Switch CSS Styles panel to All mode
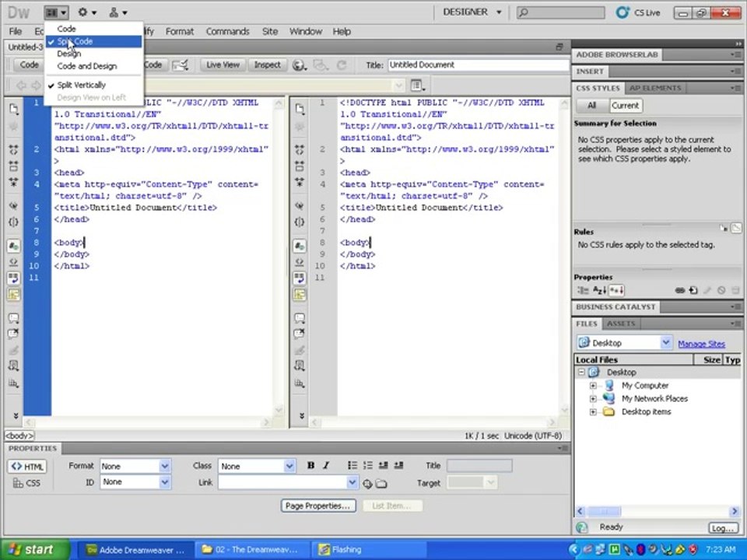 (591, 106)
